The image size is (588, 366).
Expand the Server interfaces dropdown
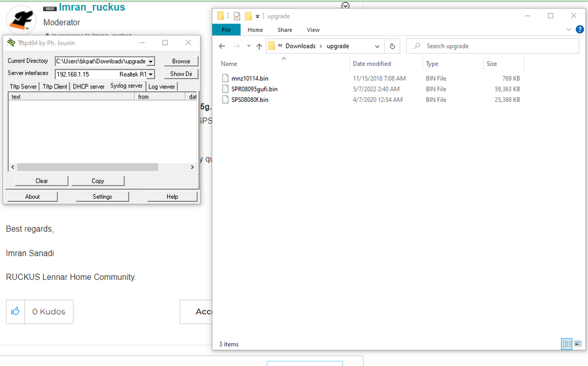pyautogui.click(x=151, y=74)
